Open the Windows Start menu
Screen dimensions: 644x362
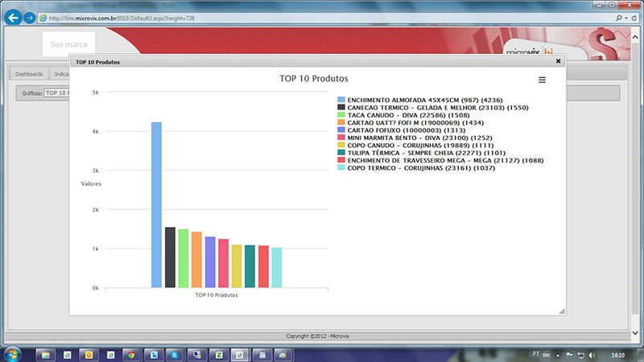point(12,354)
